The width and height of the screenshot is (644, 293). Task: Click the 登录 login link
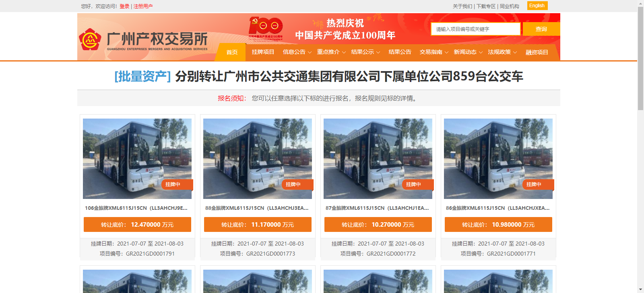[124, 6]
